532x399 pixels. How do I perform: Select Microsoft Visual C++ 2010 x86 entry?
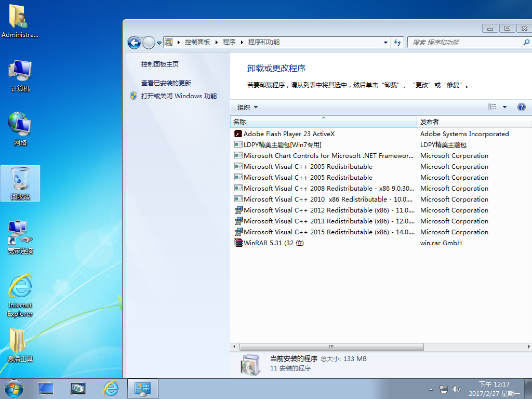(328, 199)
